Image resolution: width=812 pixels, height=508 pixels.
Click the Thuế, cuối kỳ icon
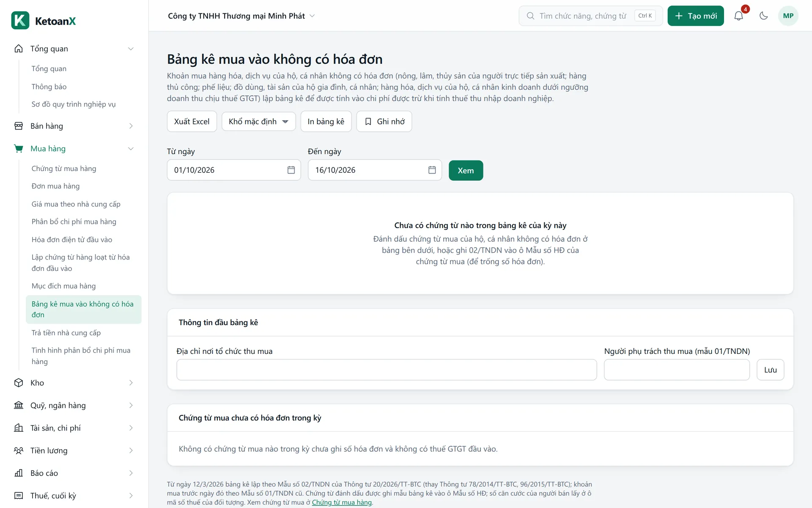coord(19,496)
